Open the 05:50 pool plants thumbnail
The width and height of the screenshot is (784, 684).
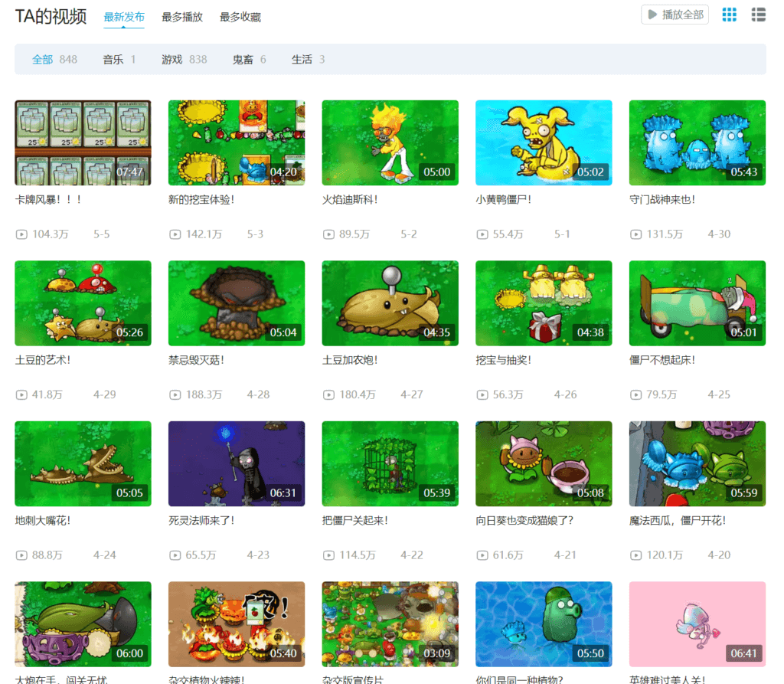[x=544, y=624]
